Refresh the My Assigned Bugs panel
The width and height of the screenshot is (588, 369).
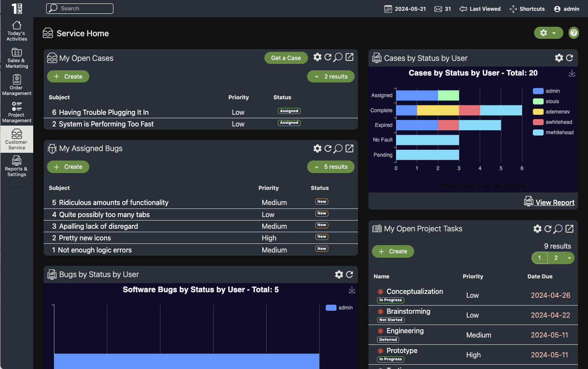pos(328,148)
